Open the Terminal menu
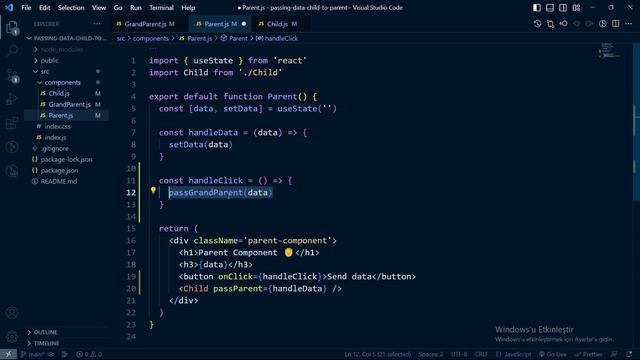This screenshot has width=640, height=360. click(x=161, y=8)
